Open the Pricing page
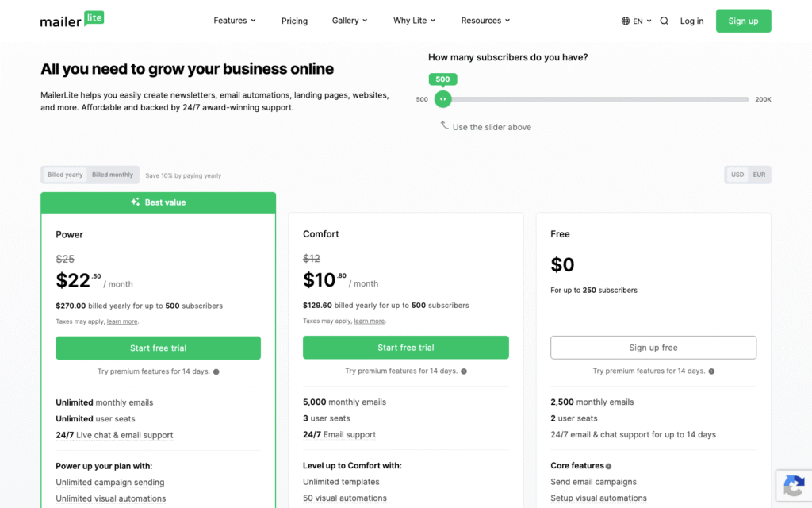 294,21
